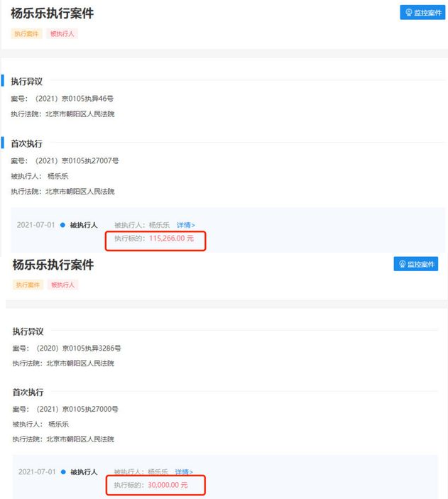Click amount 30,000.00 元
The image size is (448, 499).
click(x=168, y=485)
